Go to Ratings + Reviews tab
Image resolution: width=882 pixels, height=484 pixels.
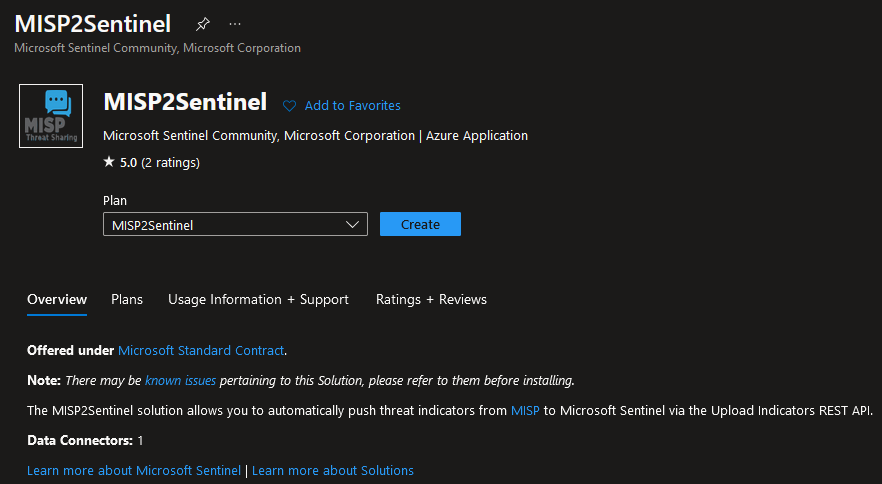431,299
